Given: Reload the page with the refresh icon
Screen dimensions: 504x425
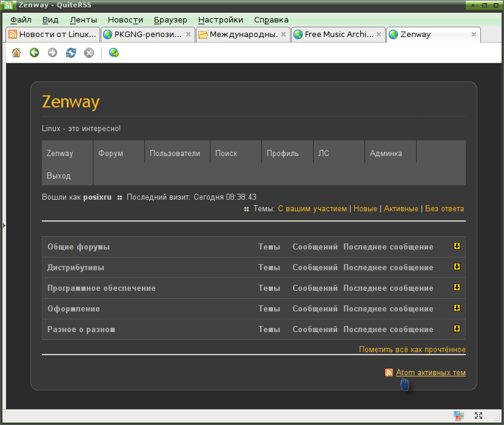Looking at the screenshot, I should (71, 52).
